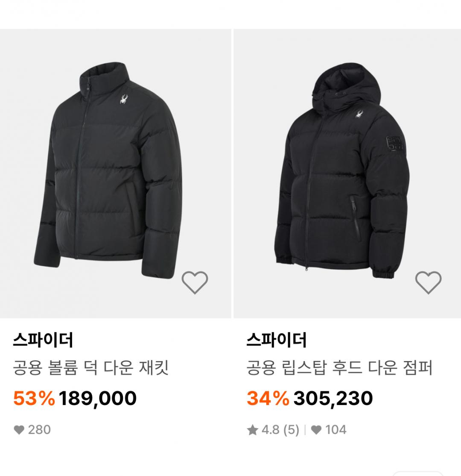
Task: Open the 공용 볼륨 덕 다운 재킷 title link
Action: click(x=91, y=368)
